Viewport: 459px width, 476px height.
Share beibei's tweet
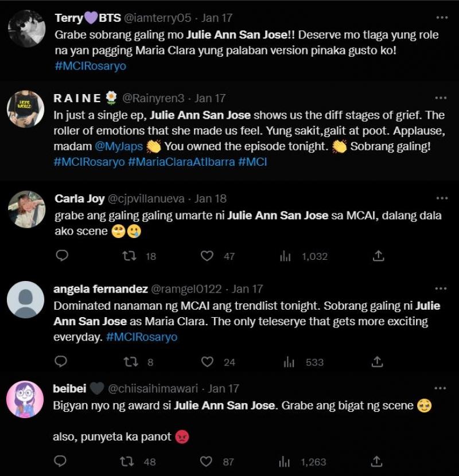pos(378,461)
